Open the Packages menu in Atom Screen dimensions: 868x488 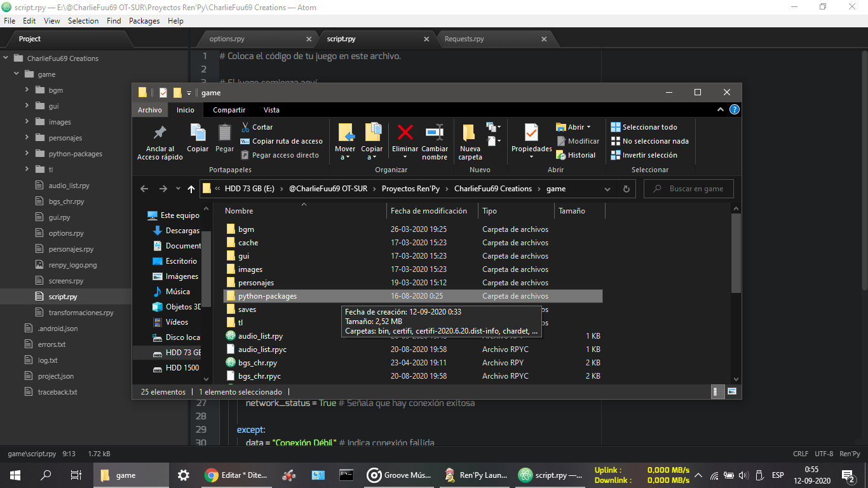pyautogui.click(x=144, y=21)
